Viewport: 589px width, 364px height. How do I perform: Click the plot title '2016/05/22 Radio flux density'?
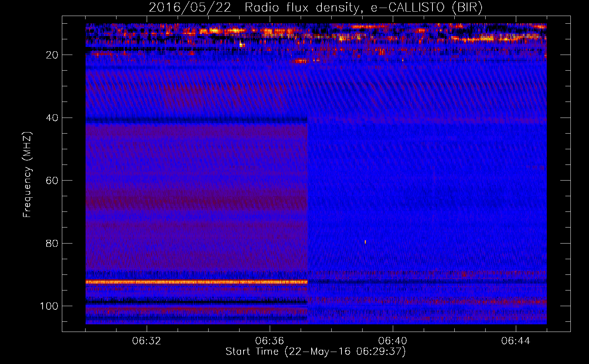pos(254,8)
